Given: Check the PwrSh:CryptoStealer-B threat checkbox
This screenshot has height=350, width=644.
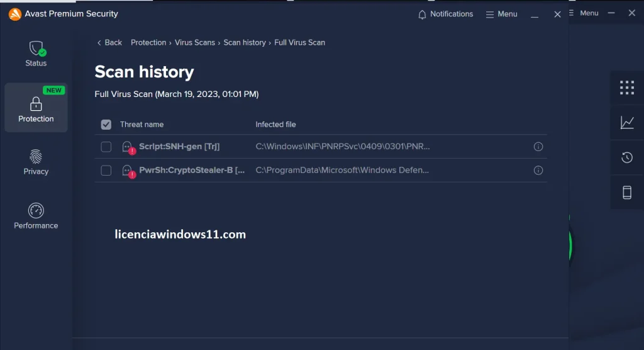Looking at the screenshot, I should 106,170.
